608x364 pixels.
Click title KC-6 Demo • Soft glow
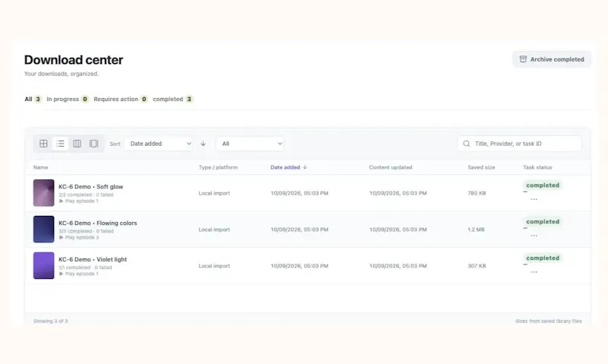pyautogui.click(x=90, y=187)
